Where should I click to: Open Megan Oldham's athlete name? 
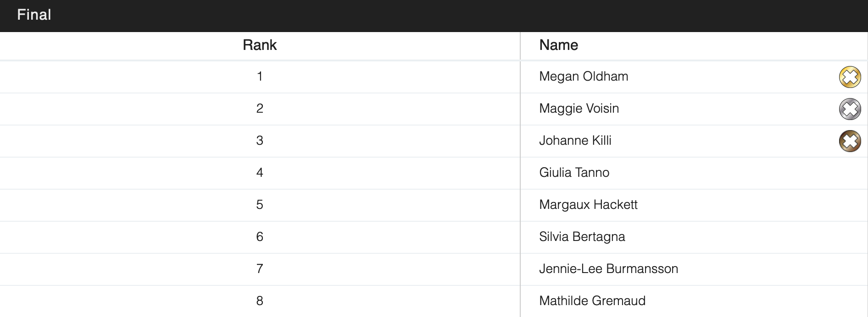tap(584, 77)
